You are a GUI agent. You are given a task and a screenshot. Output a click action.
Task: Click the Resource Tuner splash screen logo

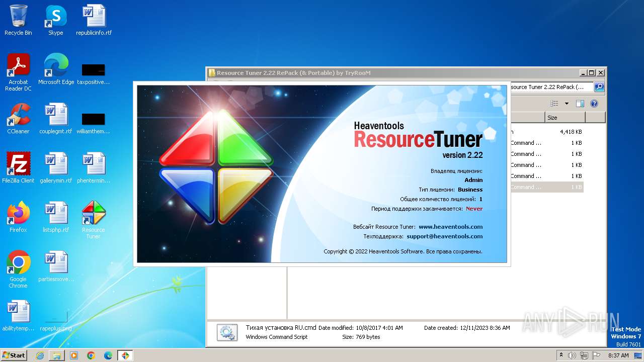(x=216, y=166)
